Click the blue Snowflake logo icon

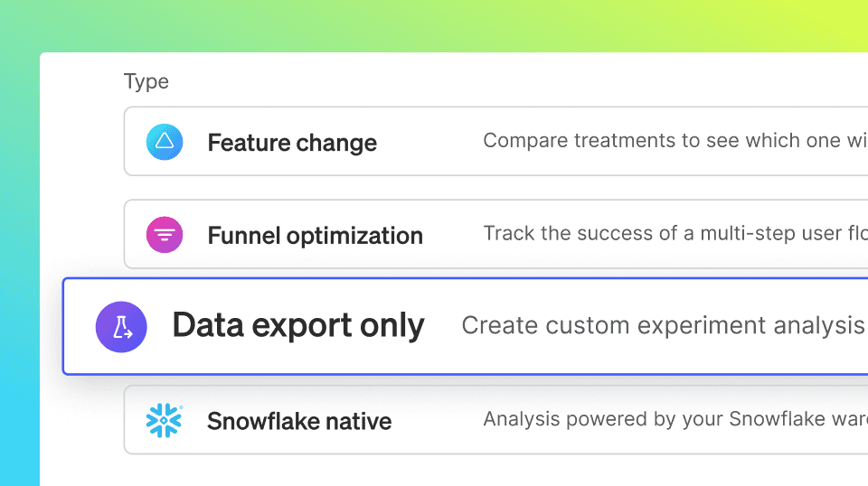pos(164,421)
